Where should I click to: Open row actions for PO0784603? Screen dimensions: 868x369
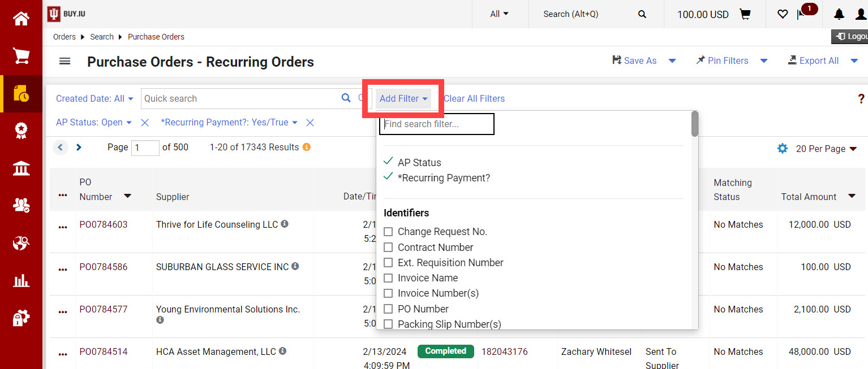coord(63,227)
